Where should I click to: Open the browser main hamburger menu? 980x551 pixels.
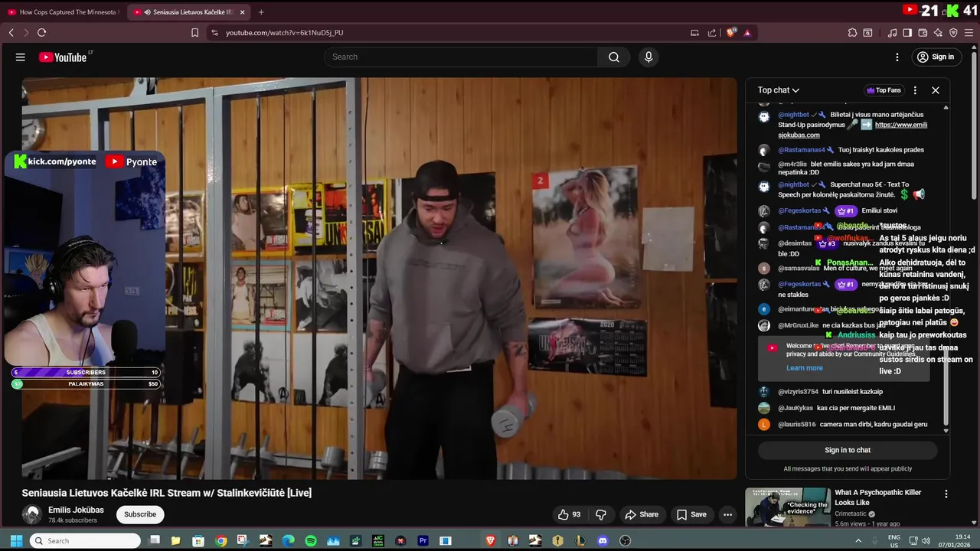pyautogui.click(x=969, y=33)
